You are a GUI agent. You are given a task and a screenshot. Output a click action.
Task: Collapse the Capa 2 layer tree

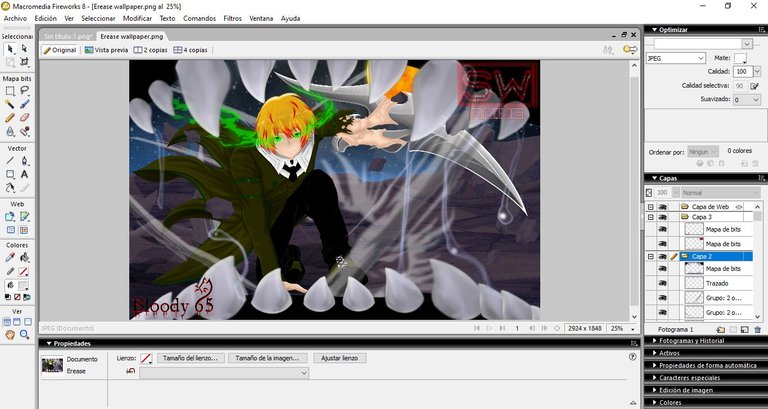650,256
